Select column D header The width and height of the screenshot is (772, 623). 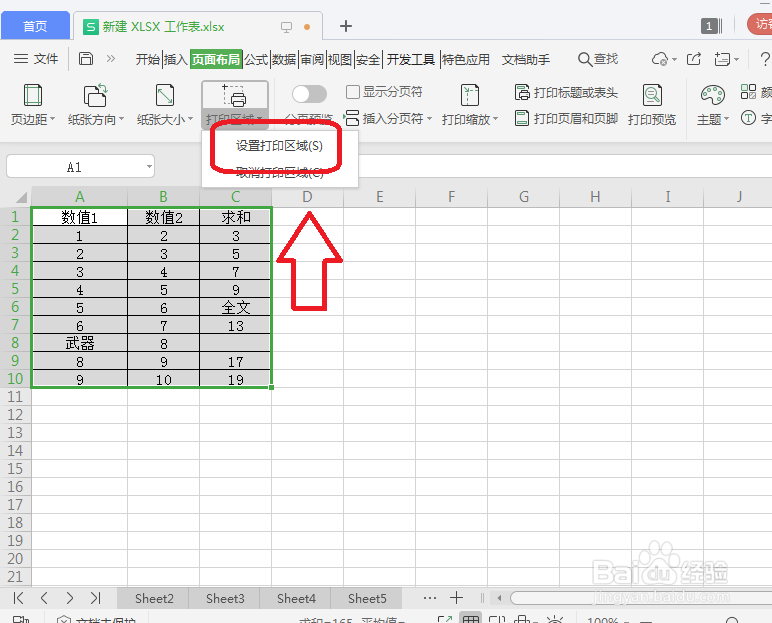point(307,197)
